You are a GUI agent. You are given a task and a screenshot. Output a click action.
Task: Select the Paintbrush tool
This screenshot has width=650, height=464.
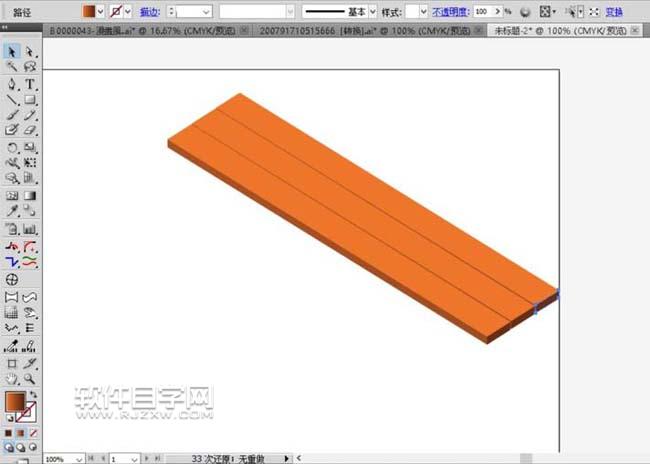(x=12, y=115)
